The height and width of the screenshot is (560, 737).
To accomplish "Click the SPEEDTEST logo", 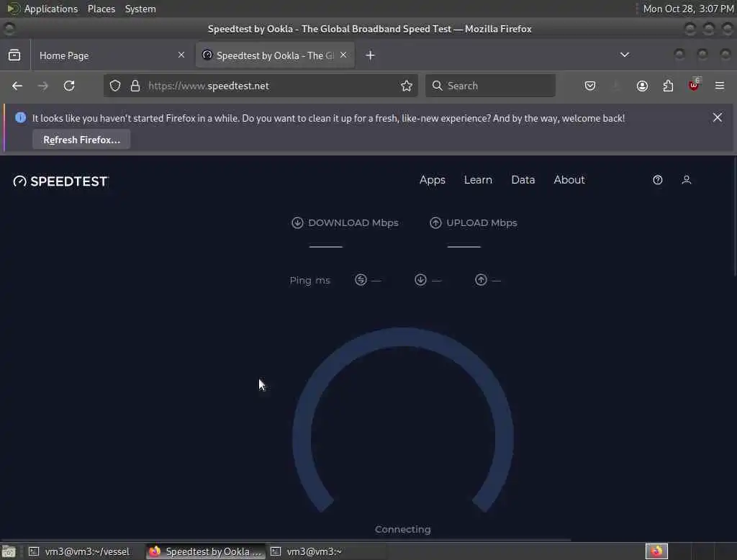I will [x=60, y=181].
